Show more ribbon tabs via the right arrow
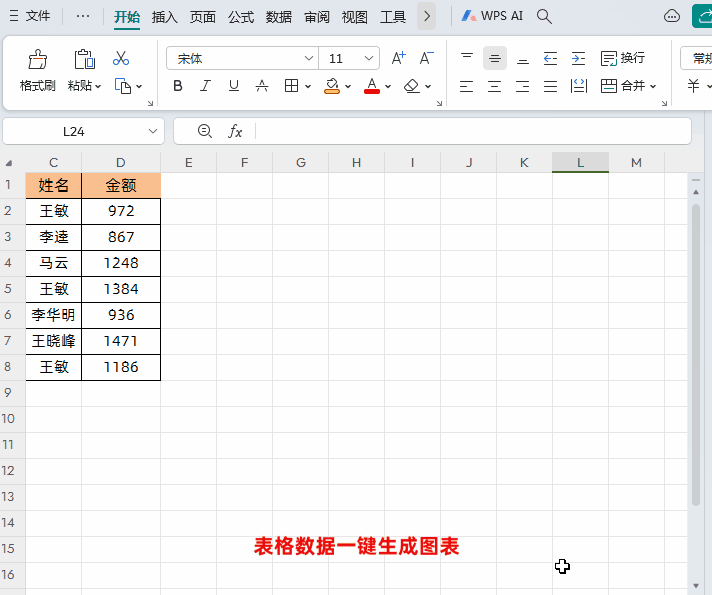 pos(426,16)
